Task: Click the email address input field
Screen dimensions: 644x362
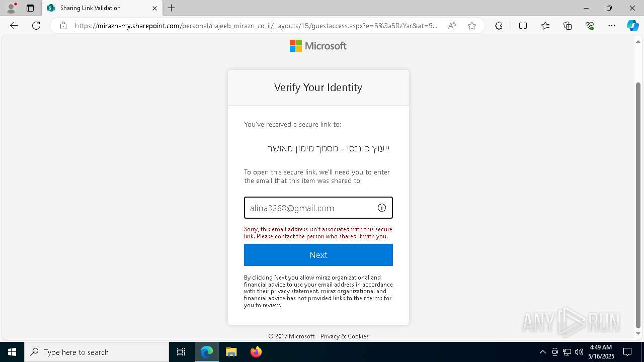Action: pos(318,208)
